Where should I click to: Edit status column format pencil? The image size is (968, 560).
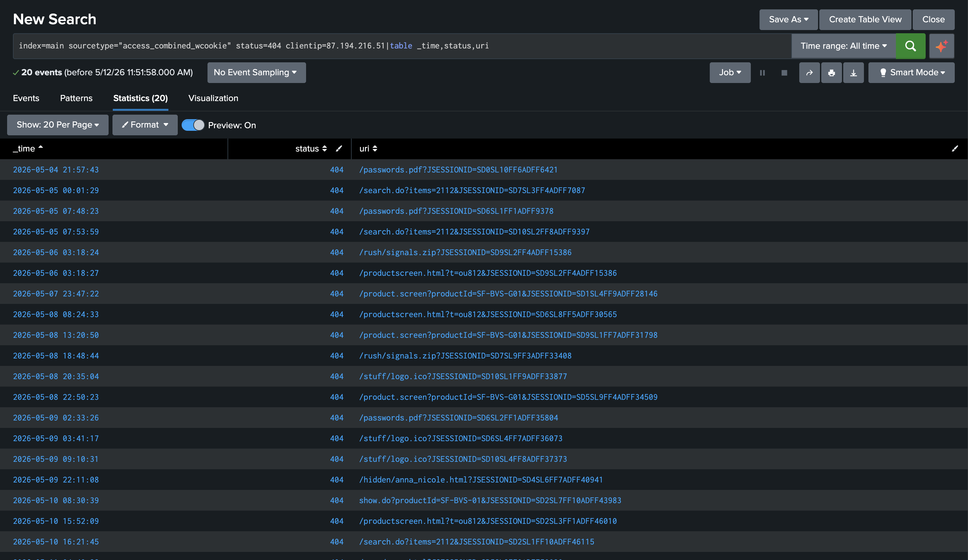coord(339,149)
